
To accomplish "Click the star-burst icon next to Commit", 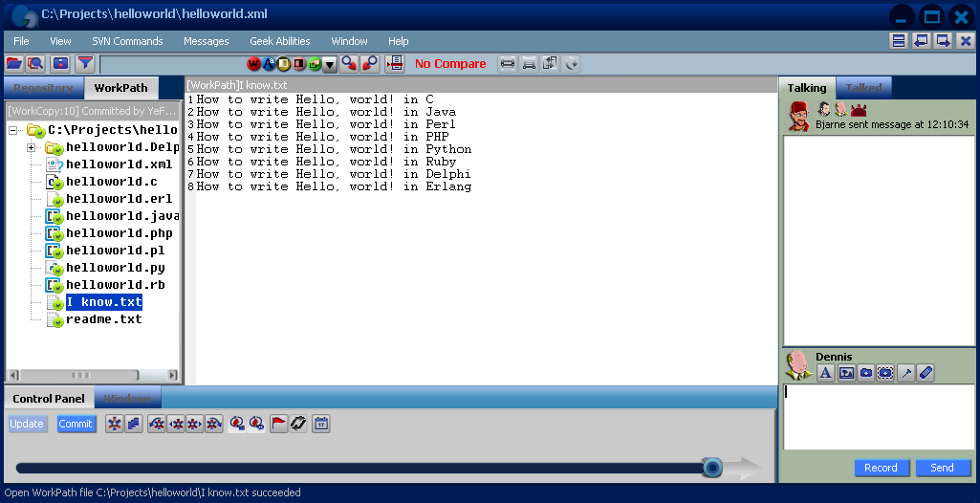I will point(115,424).
